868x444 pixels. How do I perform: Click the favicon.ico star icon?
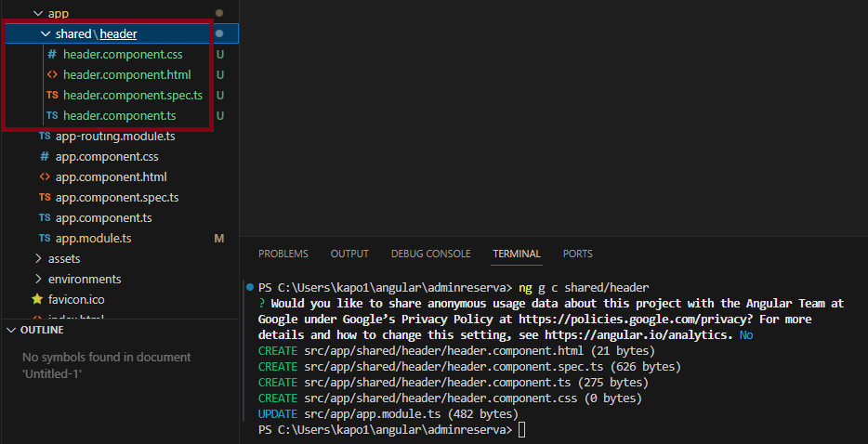(37, 299)
